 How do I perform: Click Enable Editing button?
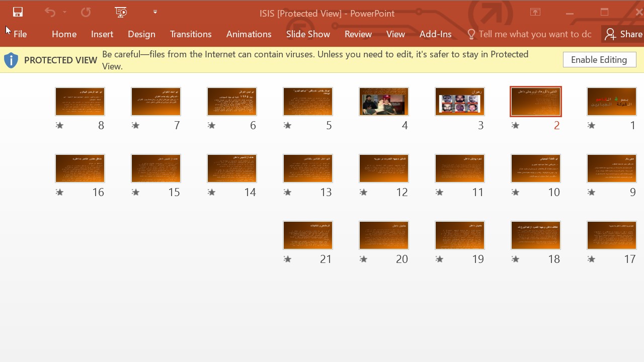click(600, 60)
